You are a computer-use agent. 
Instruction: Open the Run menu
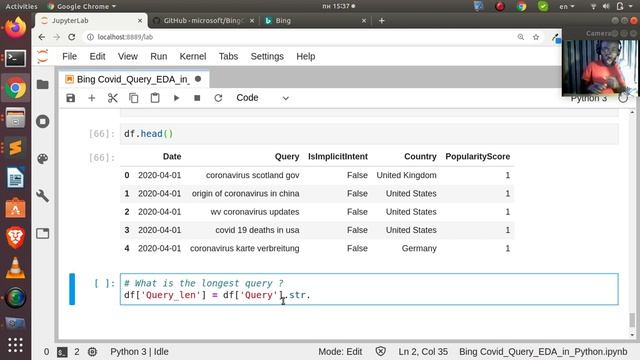pyautogui.click(x=159, y=56)
